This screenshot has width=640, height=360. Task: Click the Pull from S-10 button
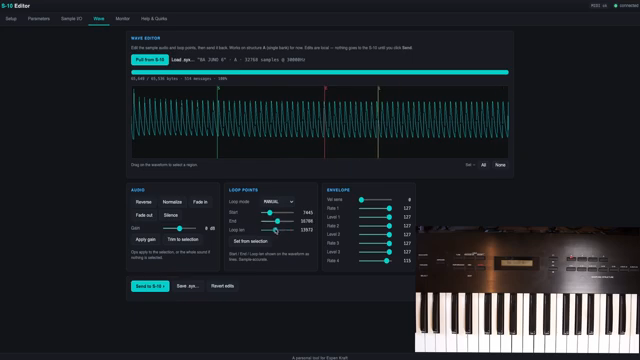pos(150,60)
